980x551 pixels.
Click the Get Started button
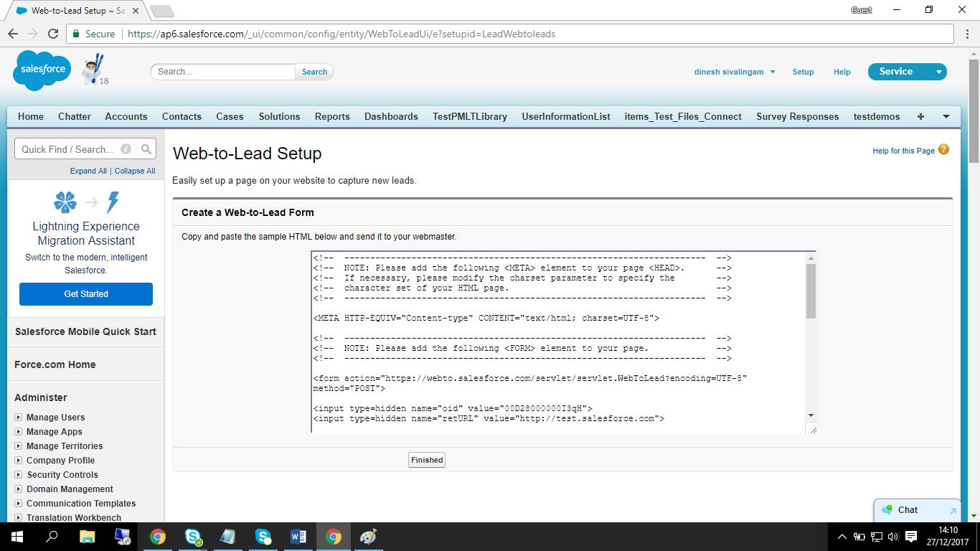click(x=86, y=294)
